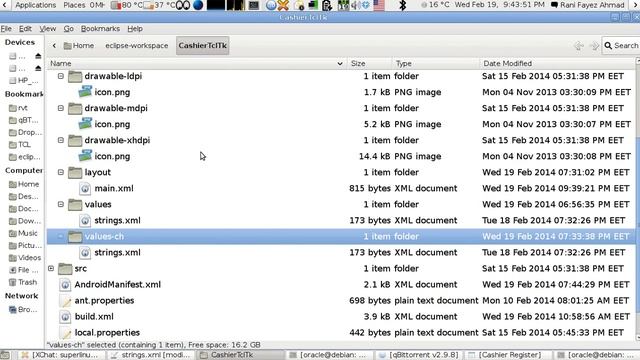Click the AndroidManifest.xml document icon
Screen dimensions: 640x360
65,285
